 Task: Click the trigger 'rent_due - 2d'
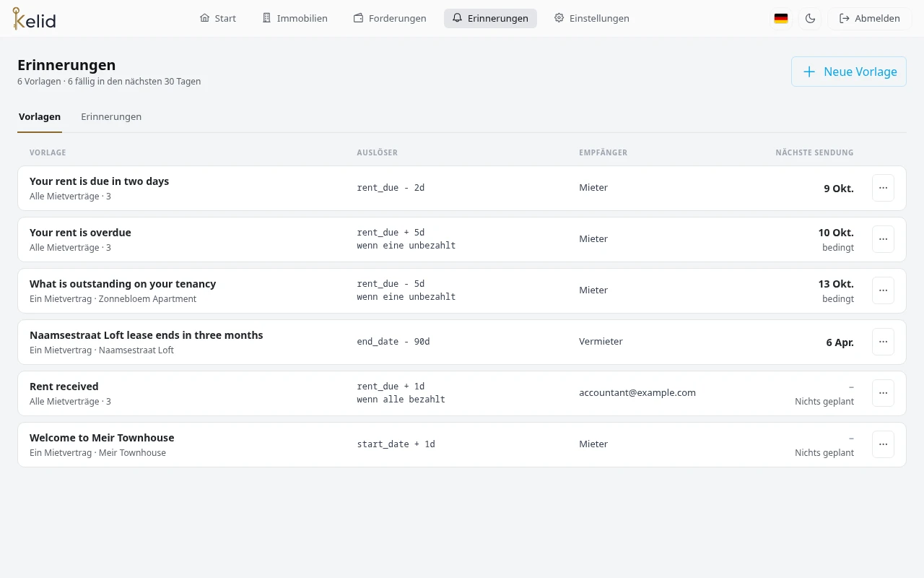click(x=391, y=188)
